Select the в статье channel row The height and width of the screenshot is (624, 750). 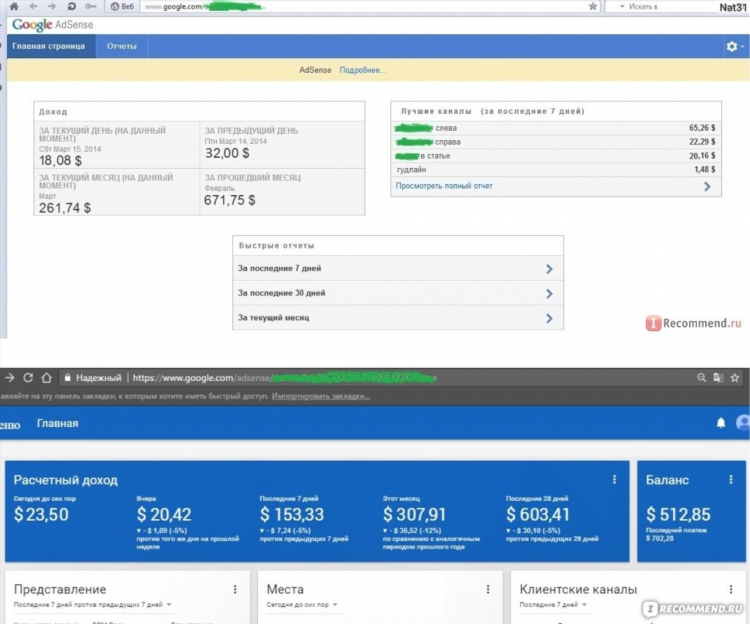click(556, 155)
